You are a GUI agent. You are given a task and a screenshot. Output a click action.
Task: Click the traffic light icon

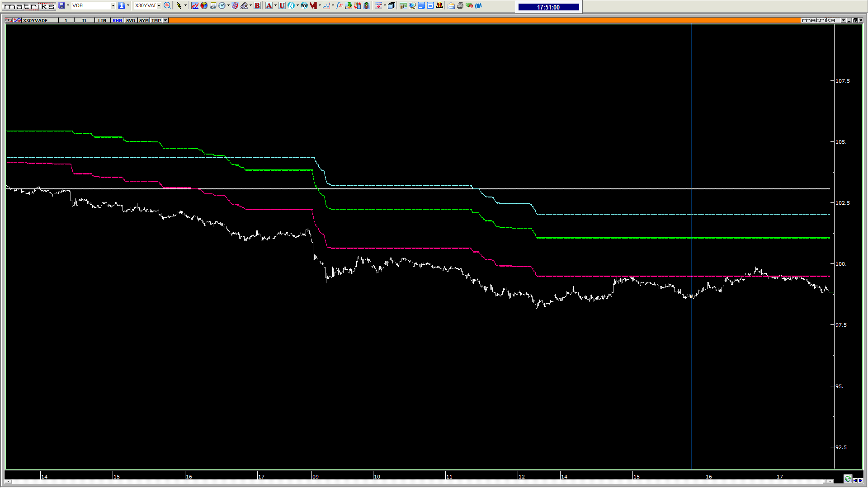pos(367,5)
